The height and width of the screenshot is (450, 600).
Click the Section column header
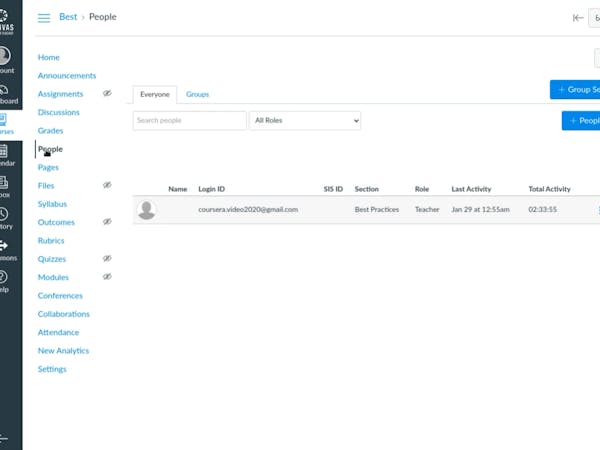point(367,189)
